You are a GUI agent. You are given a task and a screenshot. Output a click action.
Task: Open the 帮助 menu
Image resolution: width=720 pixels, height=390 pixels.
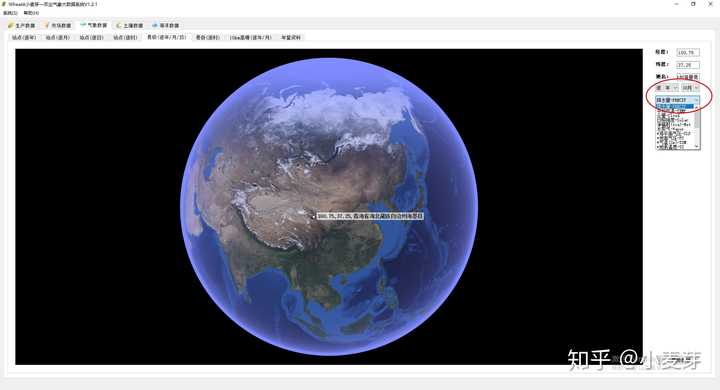(x=31, y=13)
